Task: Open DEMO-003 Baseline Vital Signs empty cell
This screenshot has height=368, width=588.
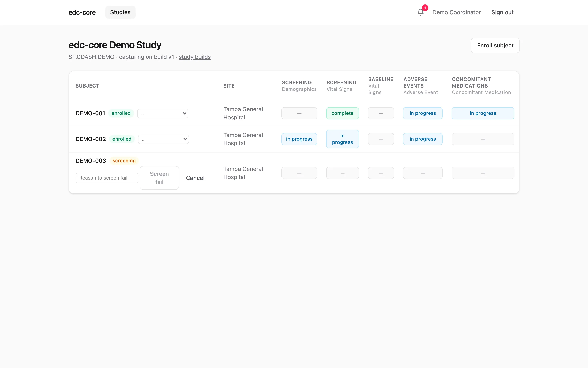Action: click(x=381, y=173)
